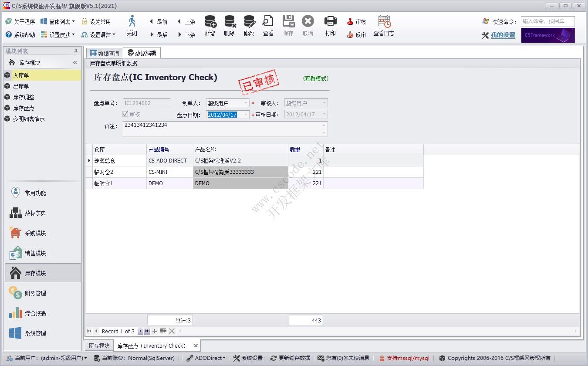This screenshot has height=366, width=588.
Task: Click the 快速命令 input field
Action: (x=547, y=21)
